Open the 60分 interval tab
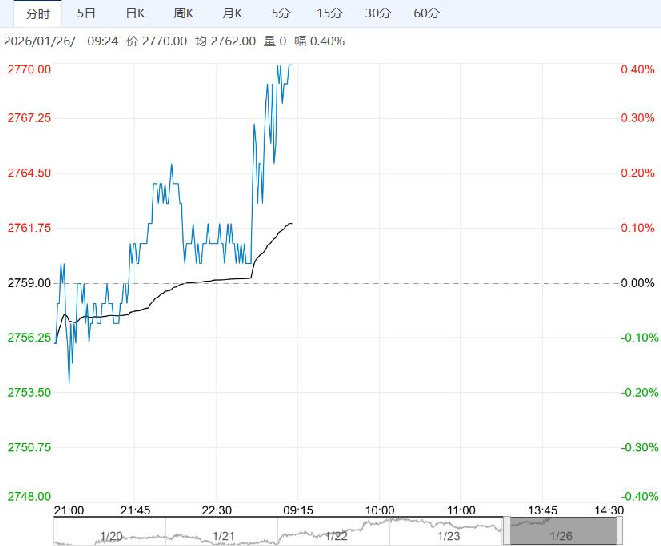Image resolution: width=661 pixels, height=546 pixels. (x=426, y=13)
